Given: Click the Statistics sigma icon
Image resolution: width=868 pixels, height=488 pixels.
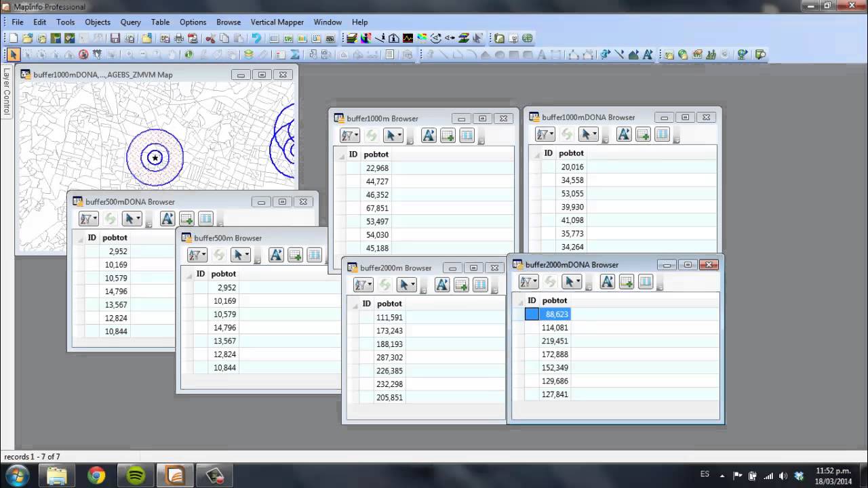Looking at the screenshot, I should point(295,54).
